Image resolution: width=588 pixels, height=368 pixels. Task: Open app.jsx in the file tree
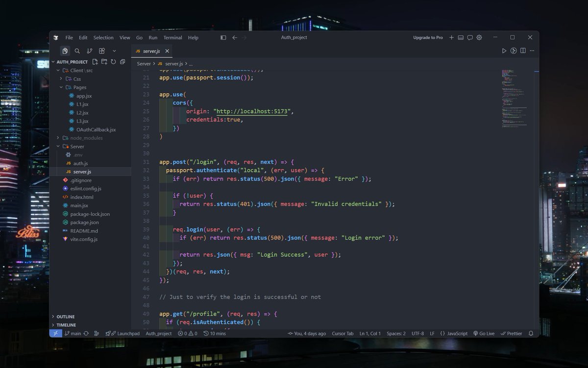[84, 96]
